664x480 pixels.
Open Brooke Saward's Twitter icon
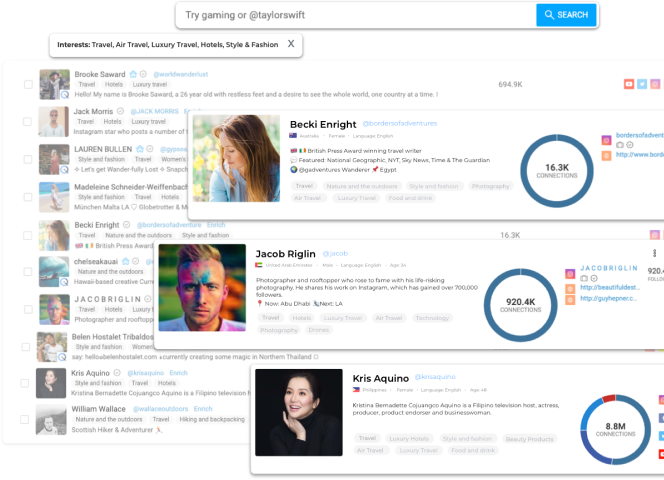642,84
